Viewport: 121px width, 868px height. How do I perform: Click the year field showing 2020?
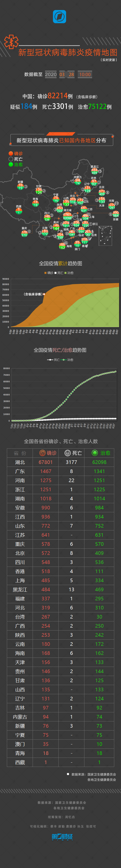tap(51, 74)
